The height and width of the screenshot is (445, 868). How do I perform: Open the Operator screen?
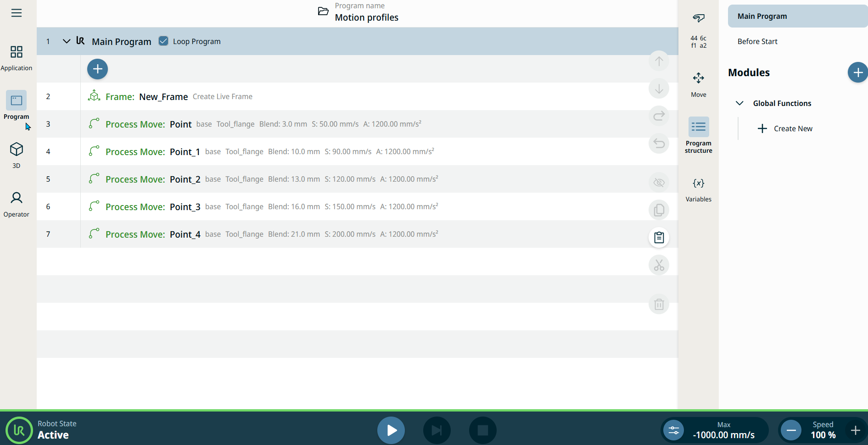(17, 204)
